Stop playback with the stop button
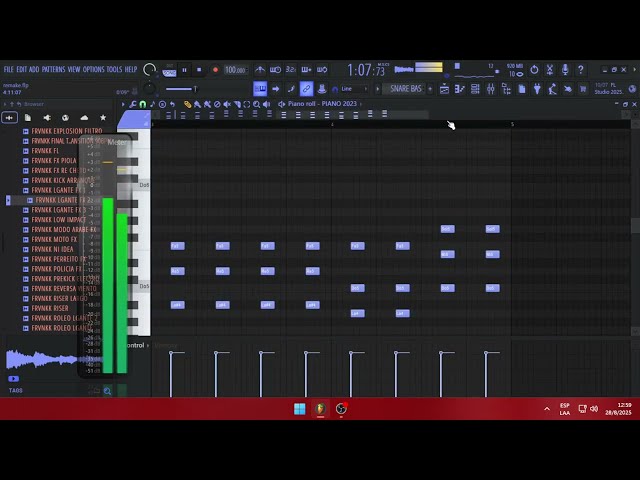 [x=199, y=70]
